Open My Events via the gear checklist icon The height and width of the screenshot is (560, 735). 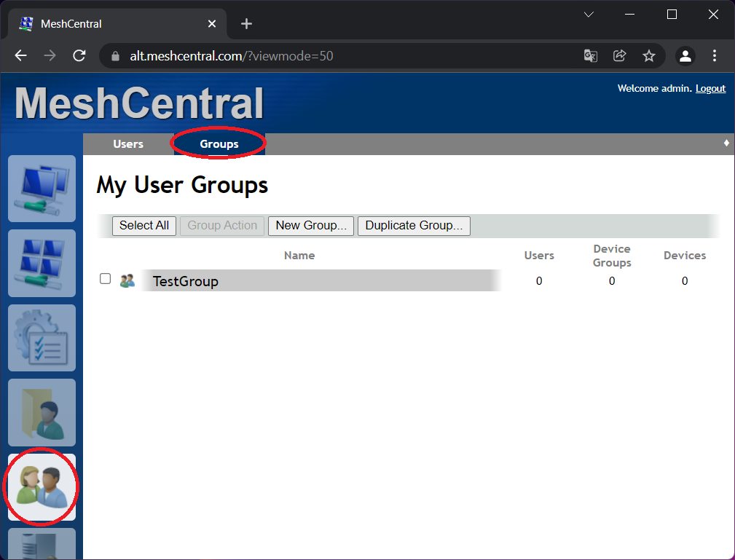pyautogui.click(x=42, y=337)
